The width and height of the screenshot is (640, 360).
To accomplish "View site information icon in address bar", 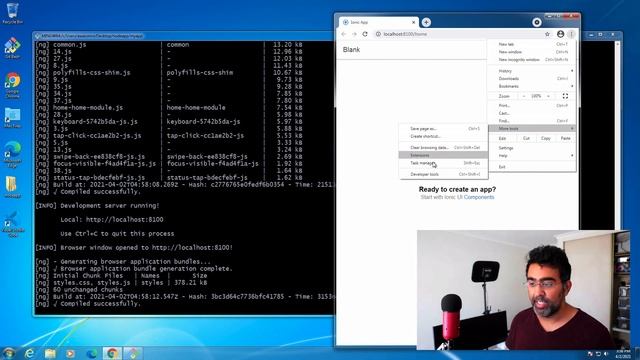I will (378, 34).
